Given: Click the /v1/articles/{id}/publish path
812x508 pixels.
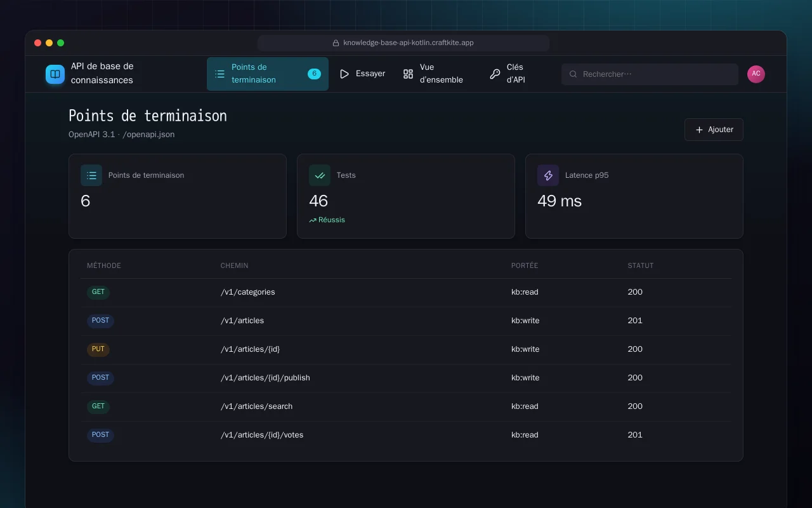Looking at the screenshot, I should (265, 378).
